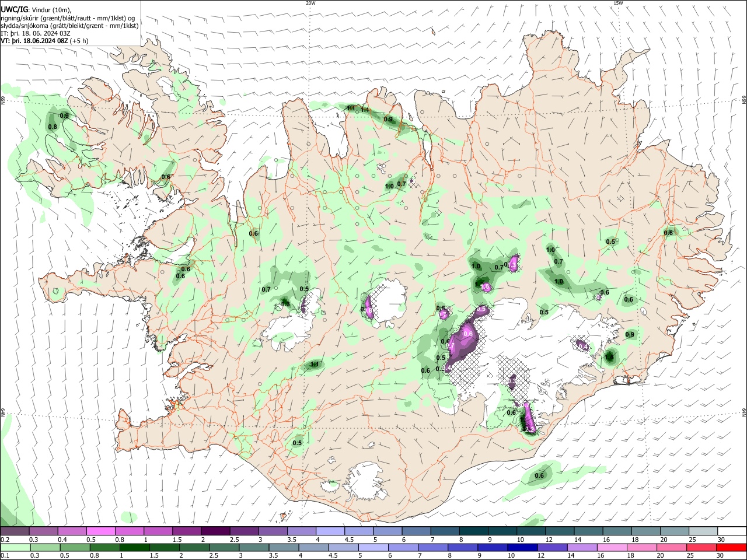Click the light grey 25–30 snow swatch
Screen dimensions: 747x560
[x=703, y=531]
